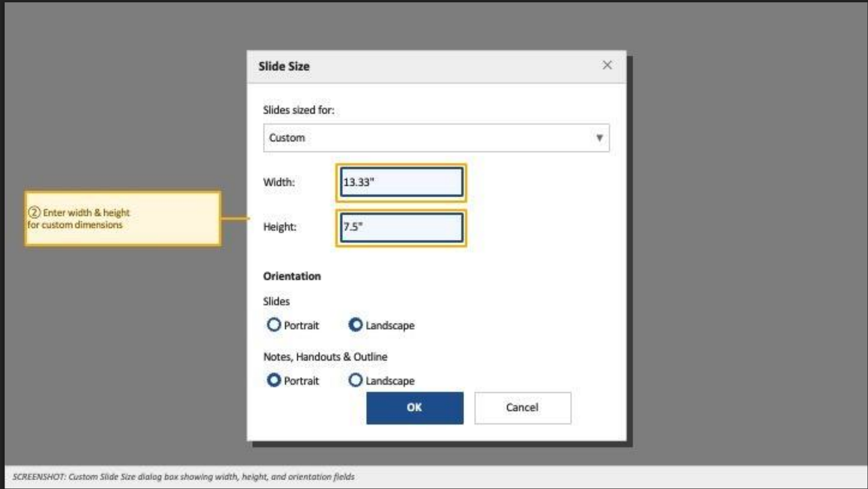Click the Cancel button
Image resolution: width=868 pixels, height=489 pixels.
[x=522, y=407]
